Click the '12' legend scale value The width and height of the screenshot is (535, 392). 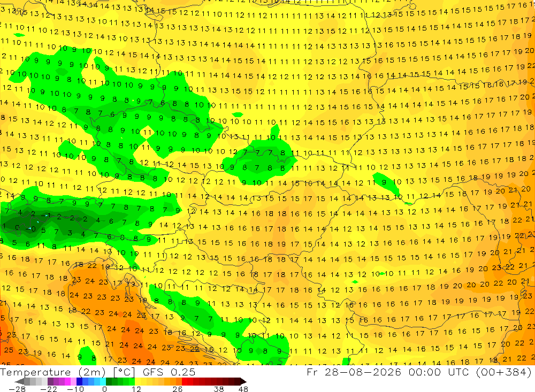[x=136, y=389]
